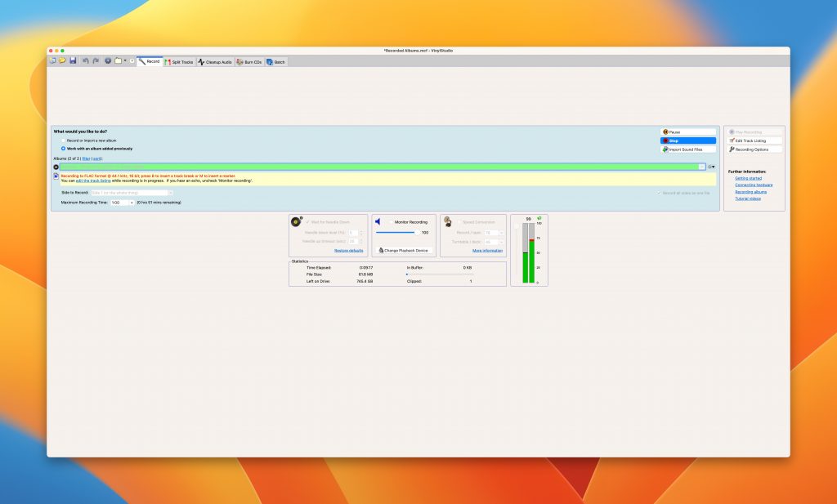Click the 'Restore defaults' link
837x504 pixels.
coord(348,251)
